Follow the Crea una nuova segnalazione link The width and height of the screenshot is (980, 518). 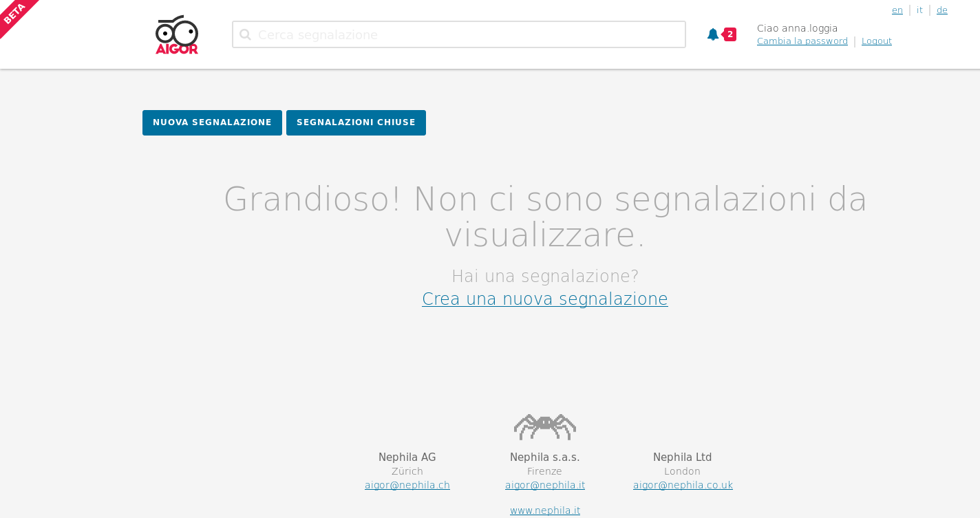click(x=545, y=299)
